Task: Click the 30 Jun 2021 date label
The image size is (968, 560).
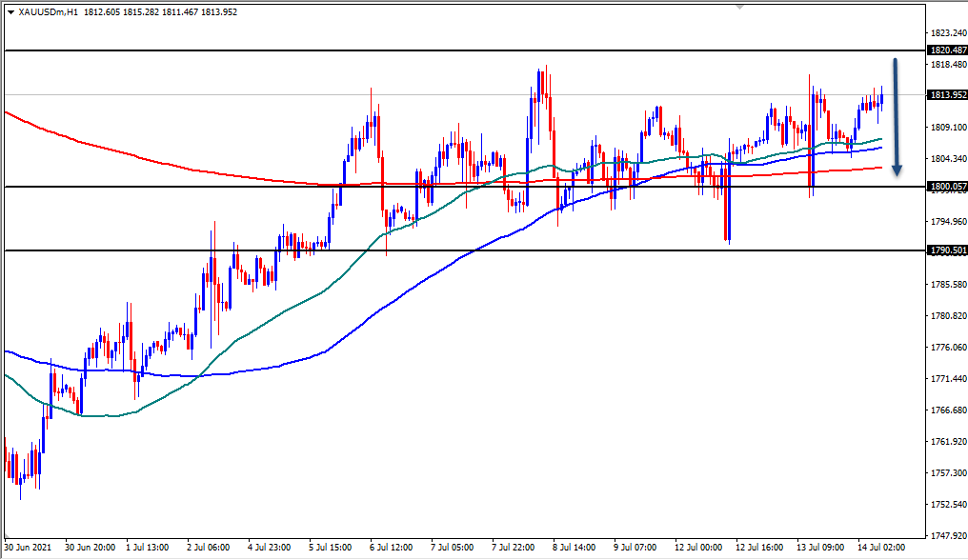Action: 28,548
